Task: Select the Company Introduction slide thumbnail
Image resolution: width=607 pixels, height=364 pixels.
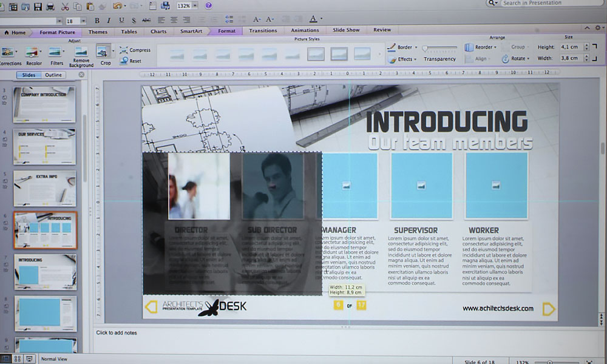Action: click(45, 104)
